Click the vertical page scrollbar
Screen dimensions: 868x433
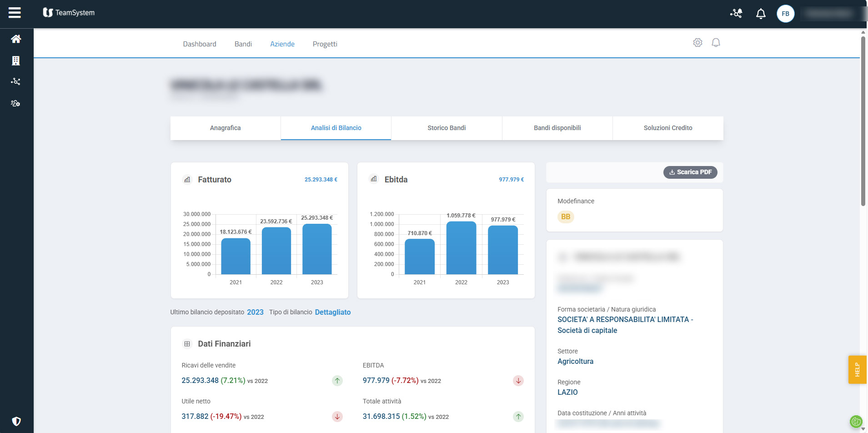point(863,121)
